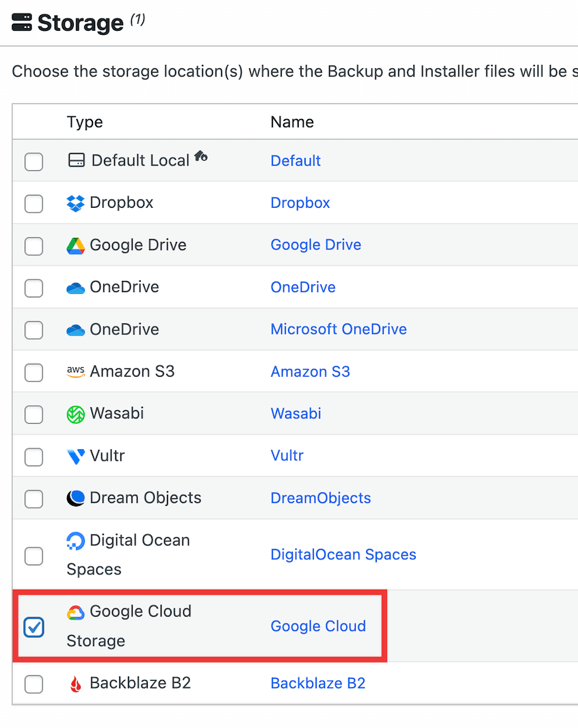Open the Vultr name link

(287, 455)
